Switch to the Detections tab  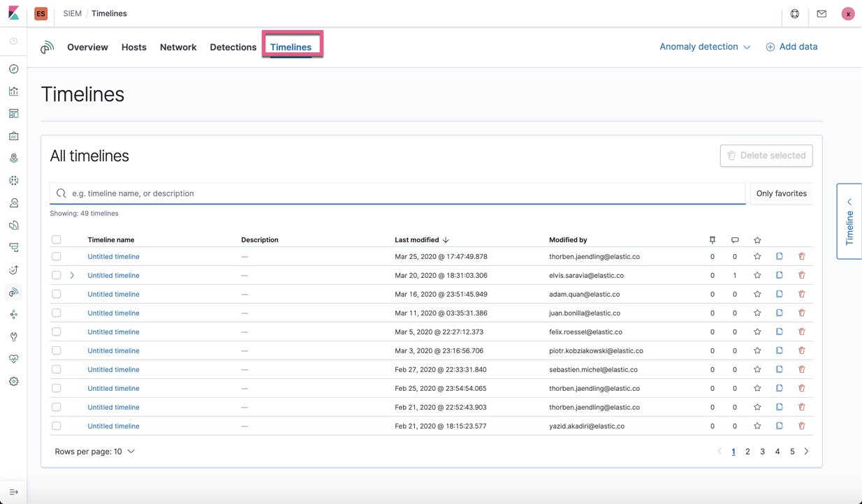(x=233, y=47)
